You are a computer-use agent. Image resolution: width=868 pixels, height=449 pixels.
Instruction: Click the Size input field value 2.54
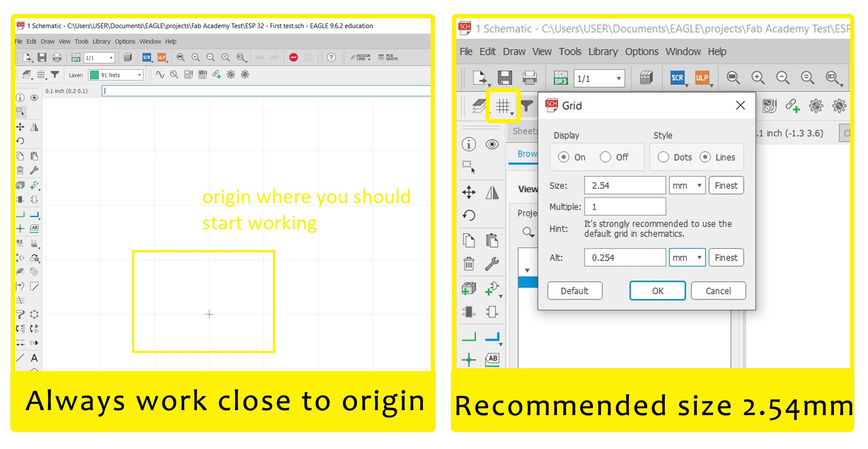(624, 184)
